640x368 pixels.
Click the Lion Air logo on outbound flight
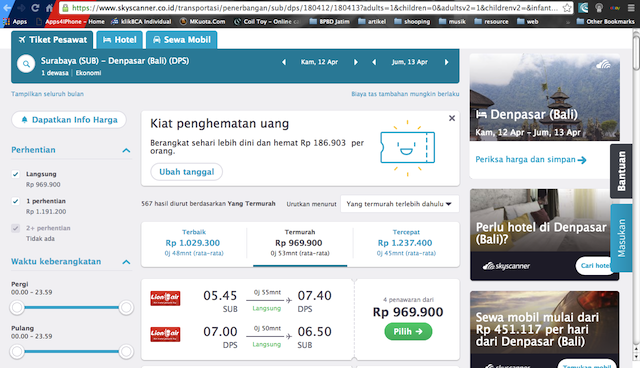coord(165,298)
